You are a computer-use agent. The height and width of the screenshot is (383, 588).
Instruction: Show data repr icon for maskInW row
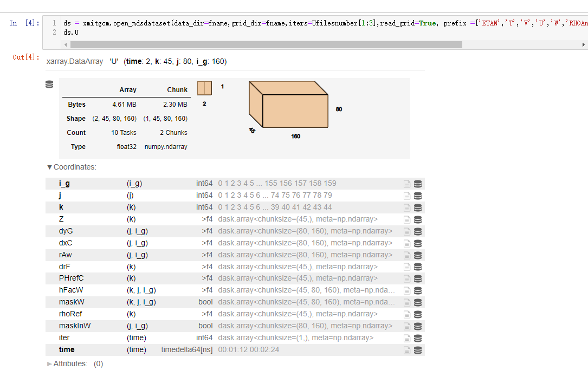click(x=418, y=327)
